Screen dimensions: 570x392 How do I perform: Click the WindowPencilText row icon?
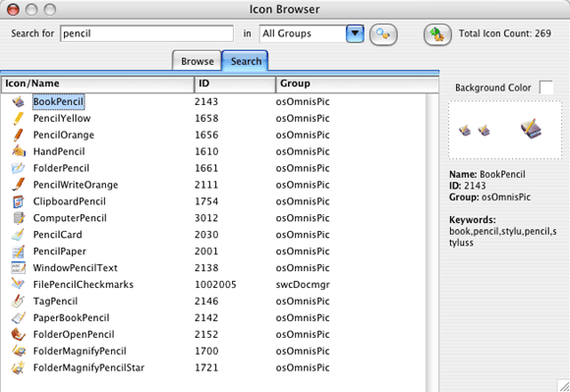pyautogui.click(x=18, y=268)
